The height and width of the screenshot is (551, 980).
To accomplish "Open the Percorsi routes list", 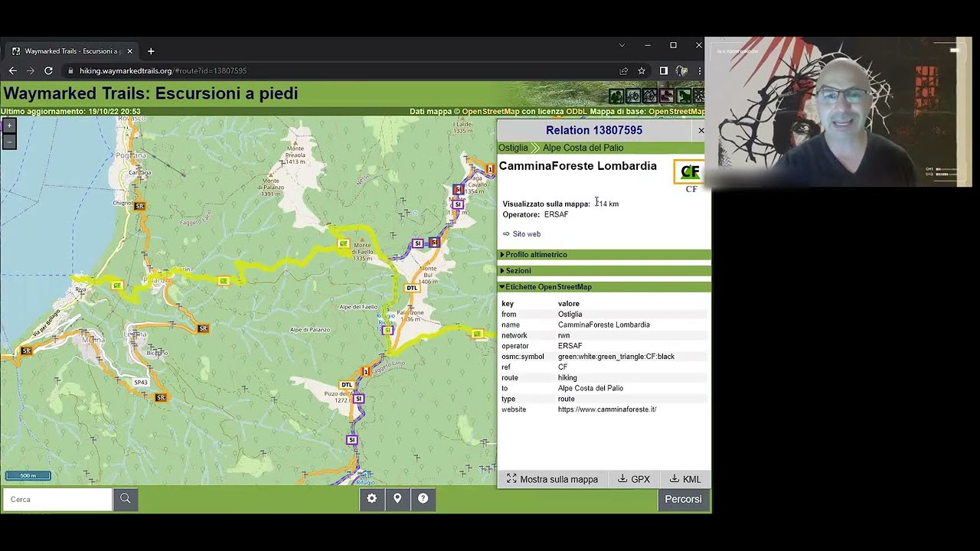I will click(683, 499).
